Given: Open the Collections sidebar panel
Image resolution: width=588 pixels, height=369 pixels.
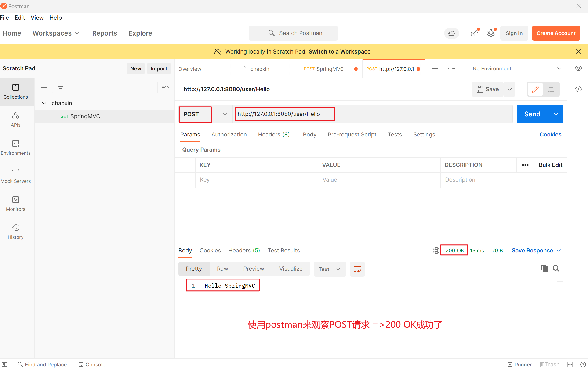Looking at the screenshot, I should (16, 92).
